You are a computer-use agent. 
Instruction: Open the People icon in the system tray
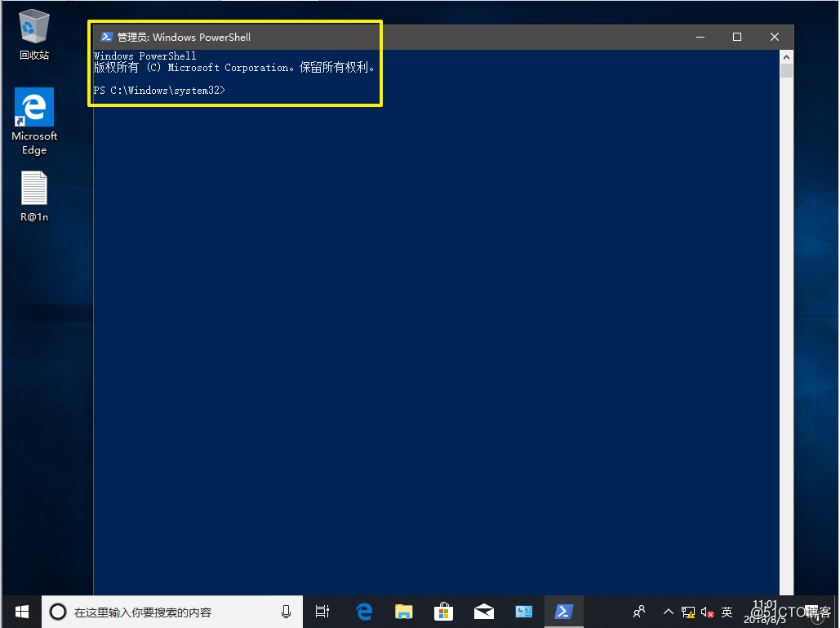click(638, 612)
